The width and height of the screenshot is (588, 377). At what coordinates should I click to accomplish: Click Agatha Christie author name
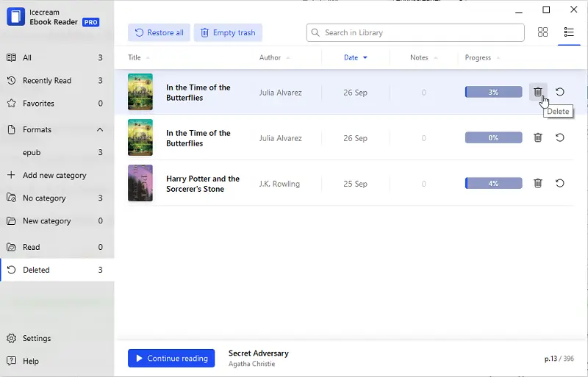tap(251, 364)
